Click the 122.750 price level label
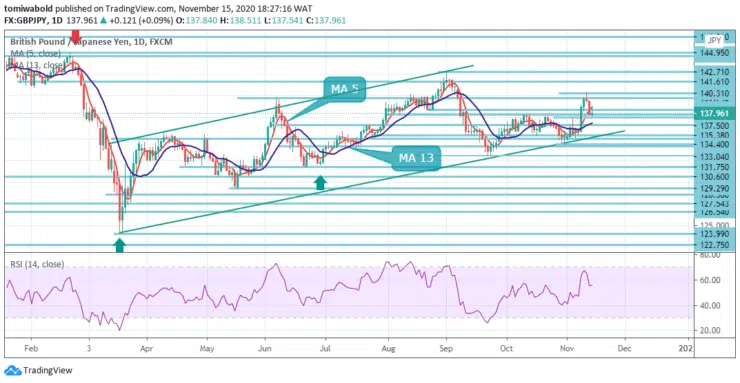The width and height of the screenshot is (740, 383). tap(715, 245)
